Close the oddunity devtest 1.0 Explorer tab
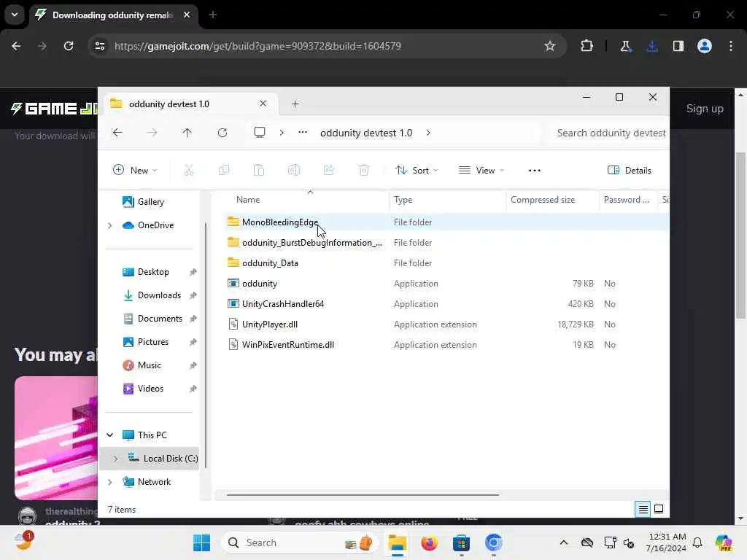 263,104
